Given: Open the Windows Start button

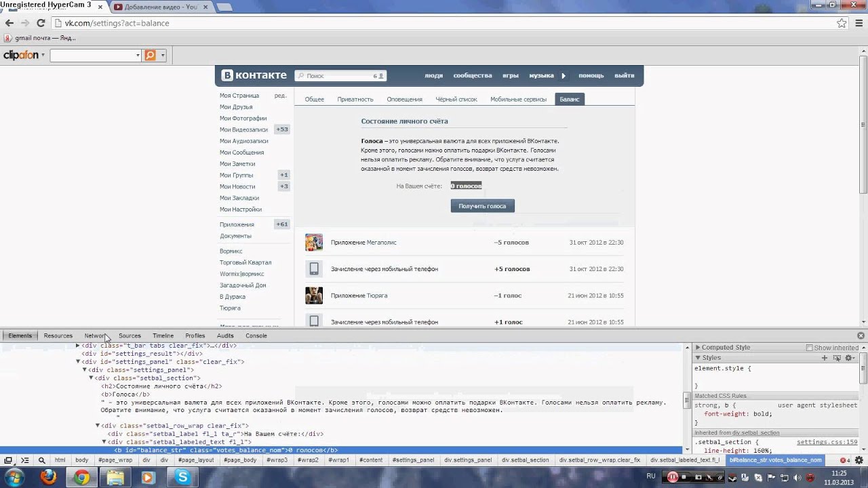Looking at the screenshot, I should click(15, 477).
